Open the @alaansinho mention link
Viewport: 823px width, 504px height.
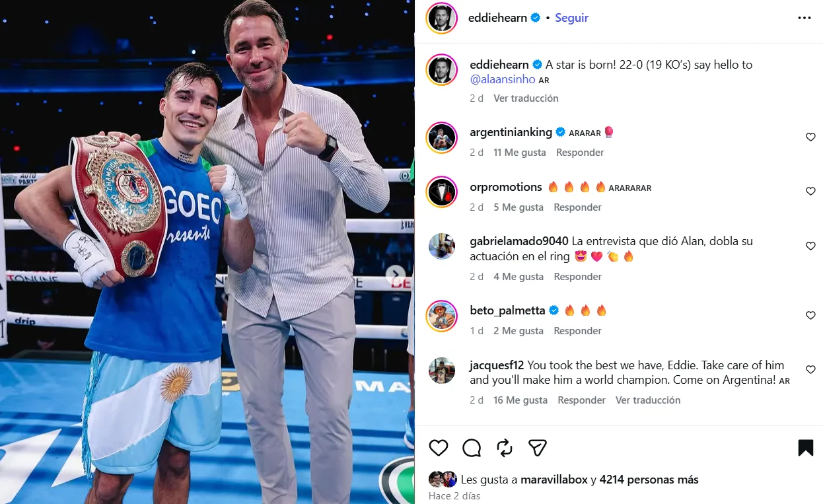click(x=503, y=79)
